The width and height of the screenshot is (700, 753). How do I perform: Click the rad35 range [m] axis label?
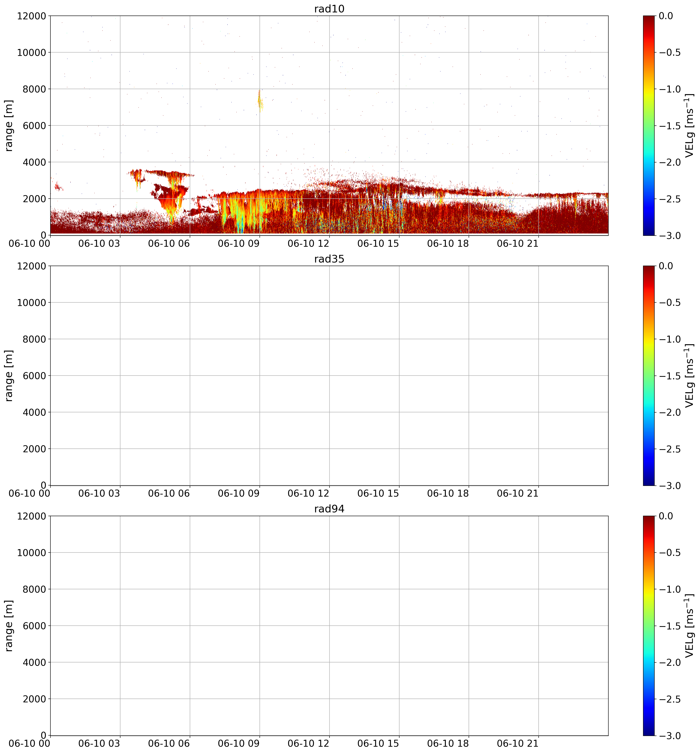click(x=9, y=375)
